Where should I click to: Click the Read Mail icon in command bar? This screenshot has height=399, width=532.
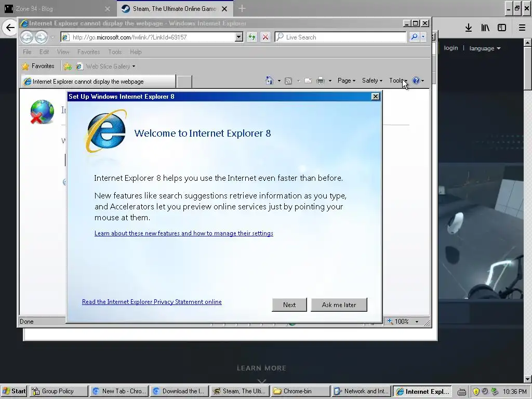(308, 81)
